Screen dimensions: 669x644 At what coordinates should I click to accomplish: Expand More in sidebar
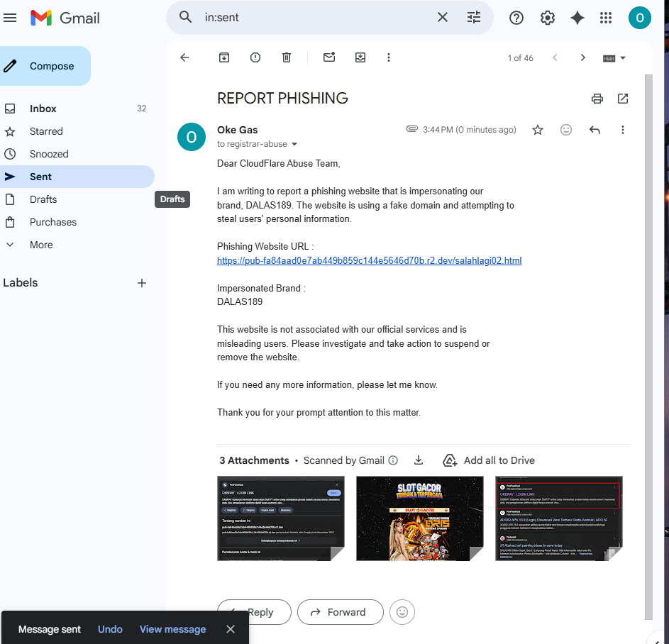pyautogui.click(x=77, y=245)
